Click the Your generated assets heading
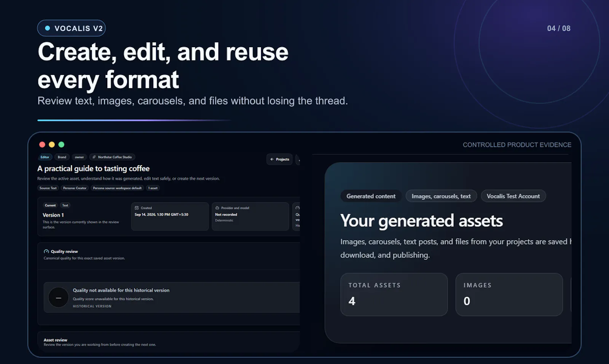The width and height of the screenshot is (609, 364). click(421, 221)
